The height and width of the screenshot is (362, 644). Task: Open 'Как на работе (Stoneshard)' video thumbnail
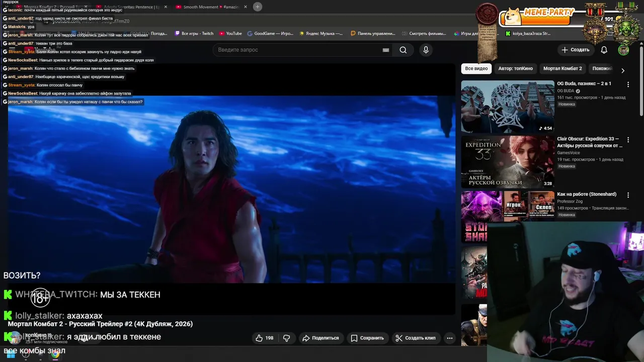point(508,207)
